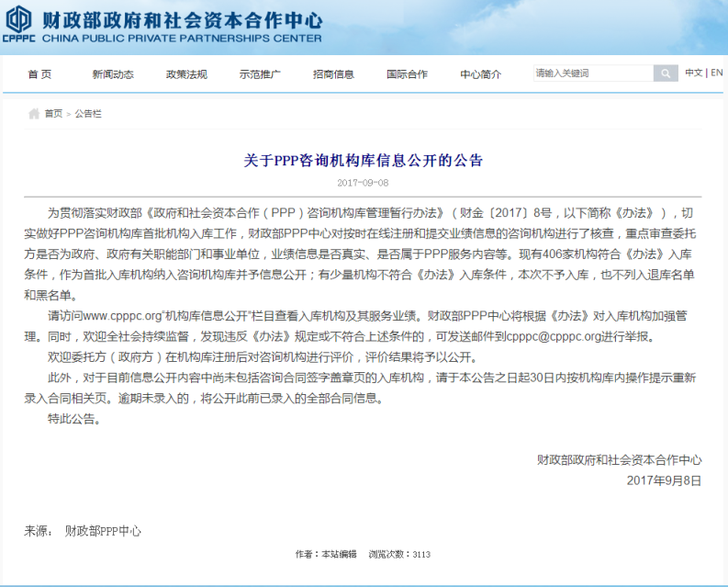
Task: Open the 政策法规 menu item
Action: (186, 74)
